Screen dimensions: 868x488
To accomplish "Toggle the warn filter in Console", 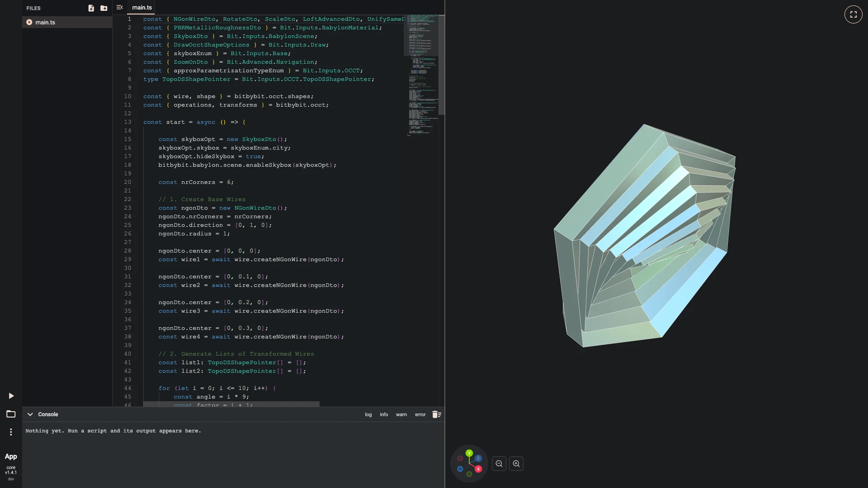I will point(401,414).
